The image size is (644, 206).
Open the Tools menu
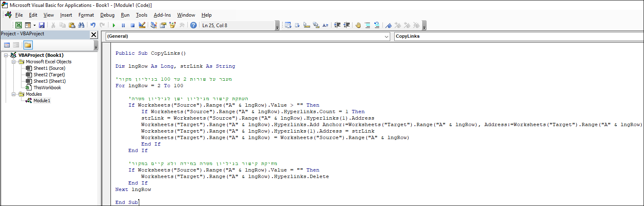[141, 15]
